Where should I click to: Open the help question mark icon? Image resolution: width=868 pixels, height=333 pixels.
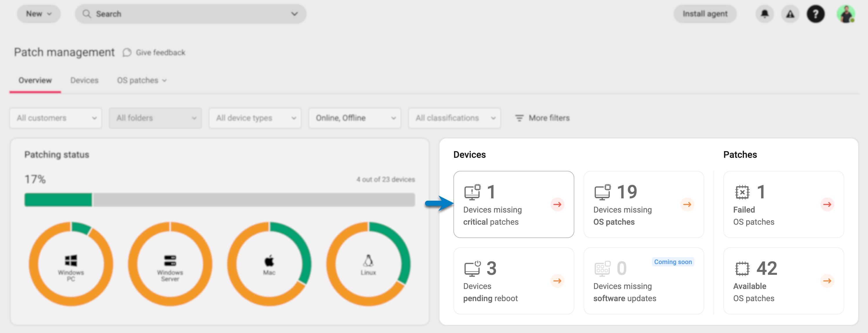click(816, 14)
